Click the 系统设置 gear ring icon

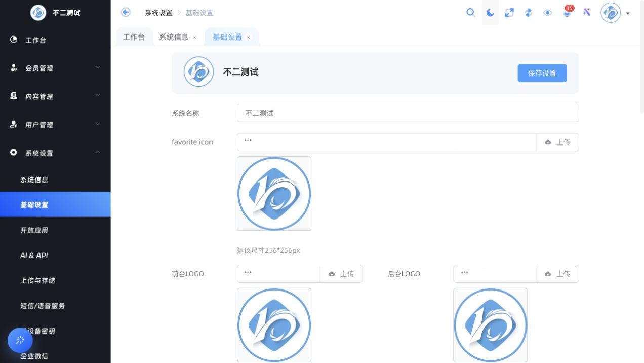[14, 152]
